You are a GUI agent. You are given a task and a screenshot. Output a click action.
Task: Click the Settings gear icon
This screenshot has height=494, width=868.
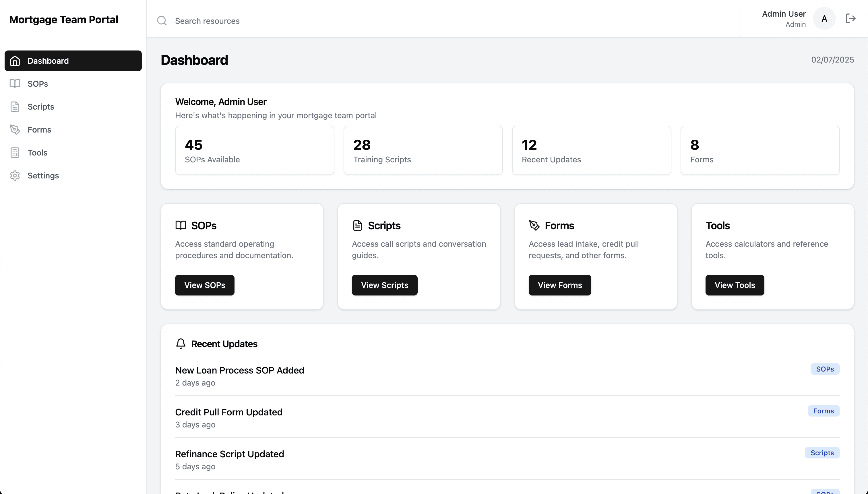15,175
